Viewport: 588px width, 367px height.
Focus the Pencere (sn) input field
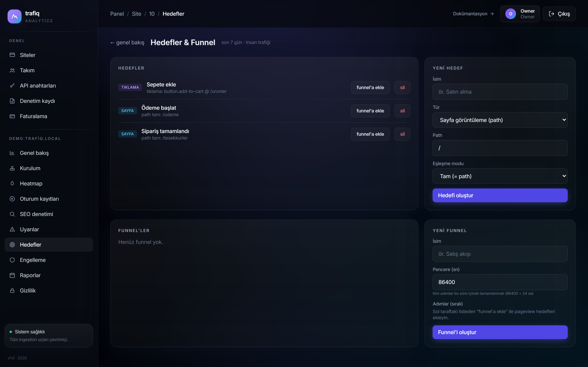click(x=500, y=282)
